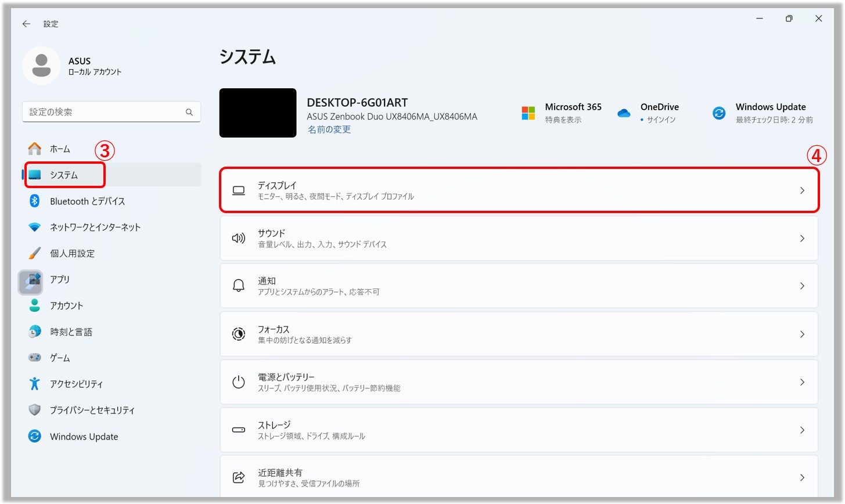Click the アプリ icon in sidebar

pos(31,282)
